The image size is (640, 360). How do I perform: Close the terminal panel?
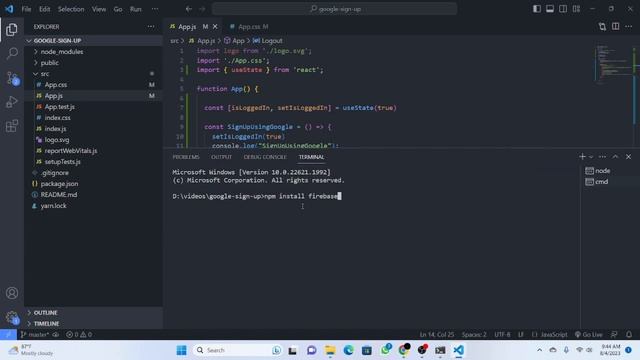click(629, 157)
